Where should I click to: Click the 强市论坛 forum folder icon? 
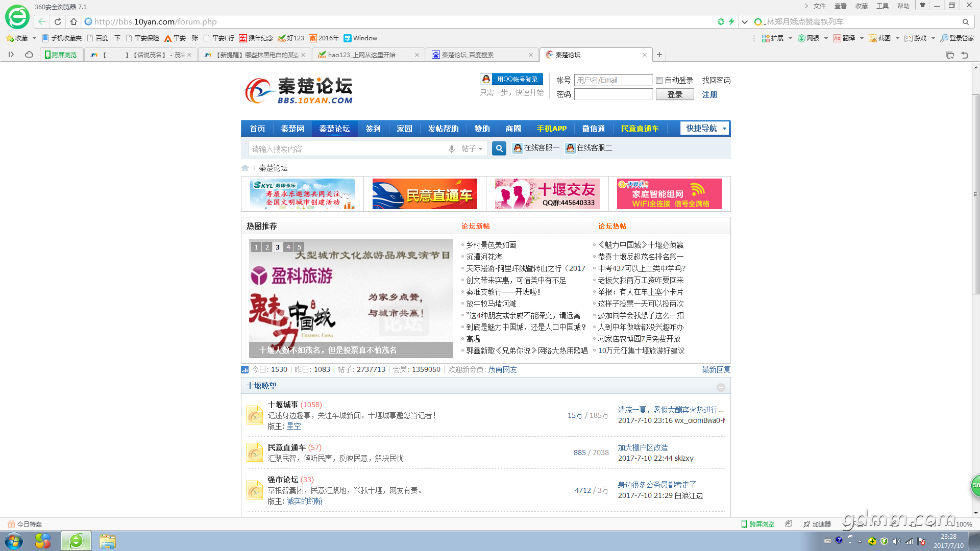[255, 490]
